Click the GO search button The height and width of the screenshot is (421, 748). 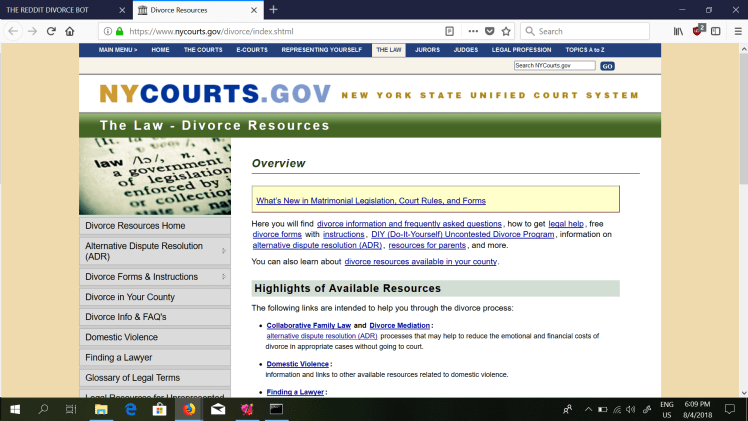coord(607,66)
